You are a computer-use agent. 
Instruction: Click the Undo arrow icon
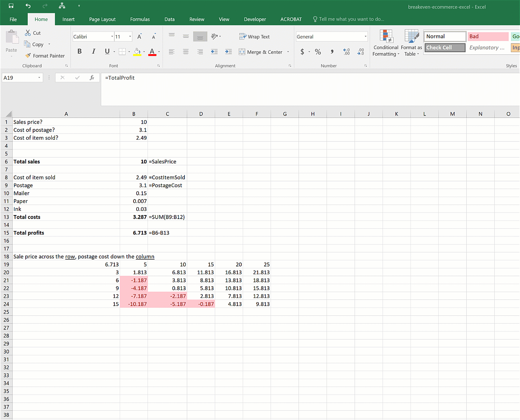[x=28, y=6]
